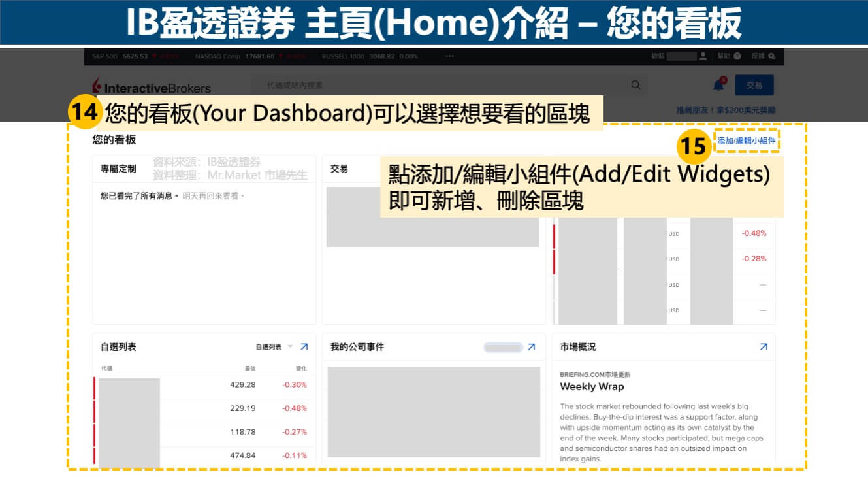
Task: Click the 代碼 column header
Action: pos(106,369)
